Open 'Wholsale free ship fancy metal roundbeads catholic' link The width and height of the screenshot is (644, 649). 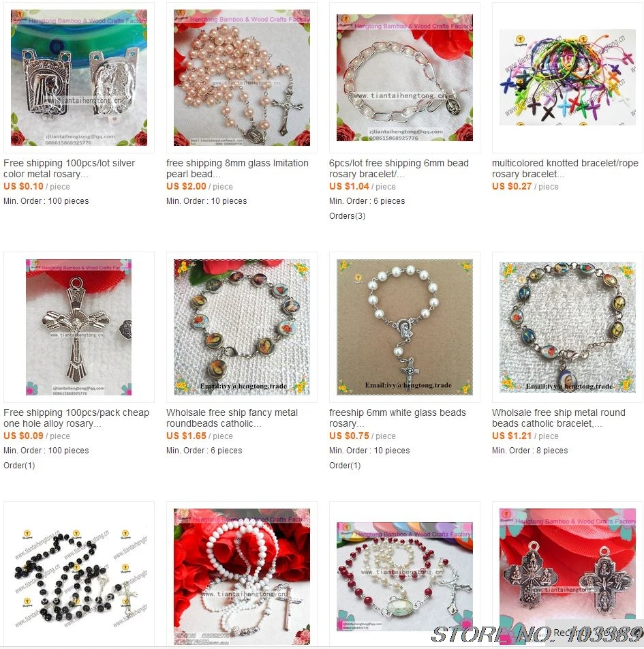point(232,418)
